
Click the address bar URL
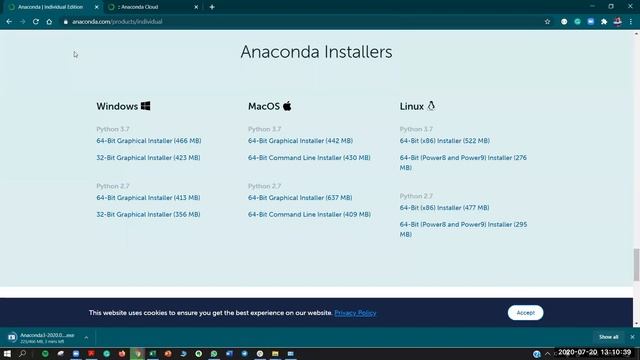click(117, 22)
